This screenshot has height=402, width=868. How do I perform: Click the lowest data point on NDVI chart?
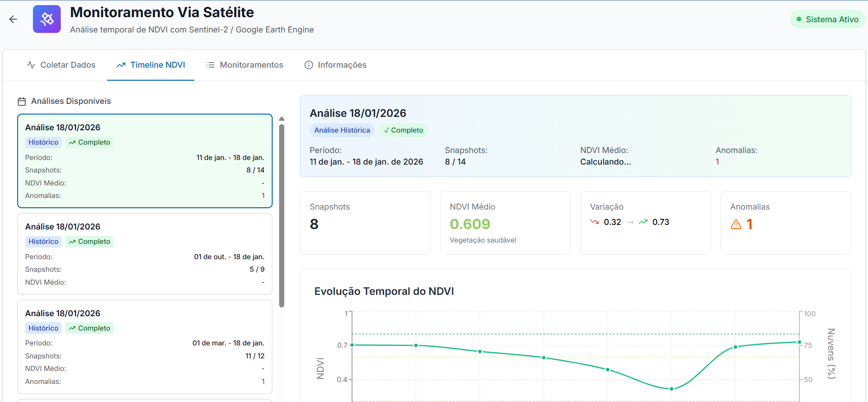click(671, 389)
